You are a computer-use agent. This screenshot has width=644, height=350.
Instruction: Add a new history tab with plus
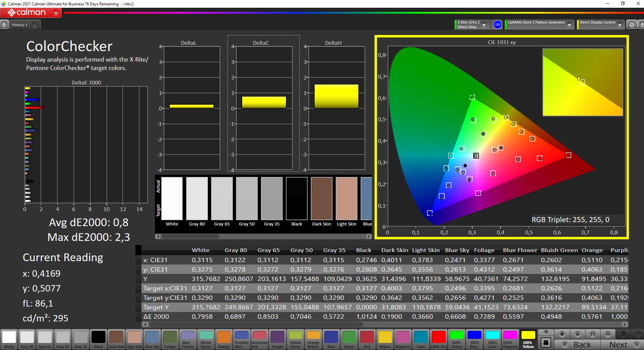(x=35, y=25)
